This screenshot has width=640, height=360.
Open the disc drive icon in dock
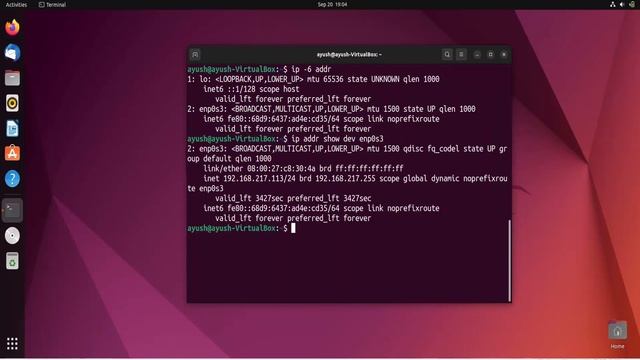tap(12, 236)
